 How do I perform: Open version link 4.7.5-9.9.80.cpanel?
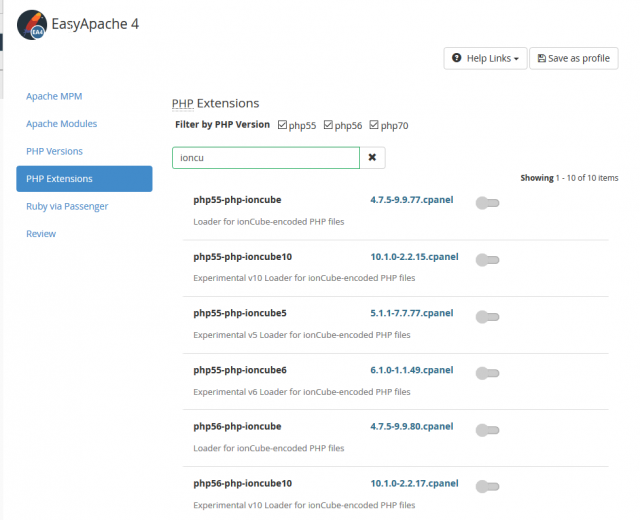tap(411, 427)
